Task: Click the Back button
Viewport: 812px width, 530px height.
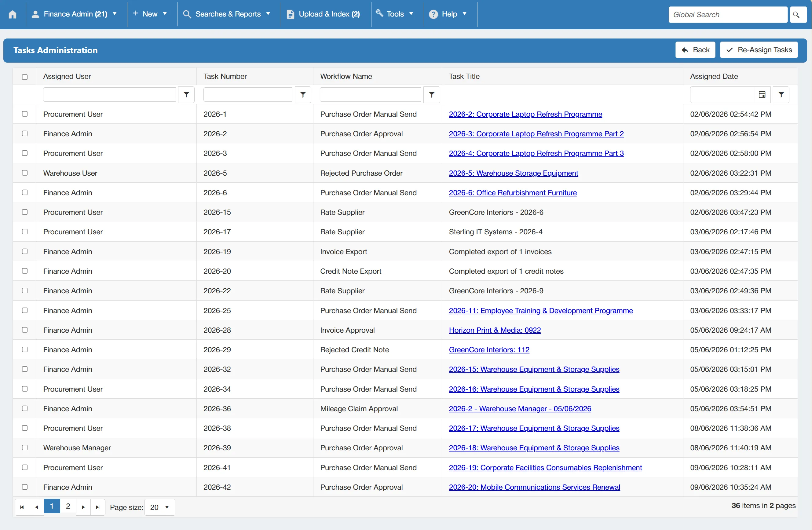Action: click(x=695, y=50)
